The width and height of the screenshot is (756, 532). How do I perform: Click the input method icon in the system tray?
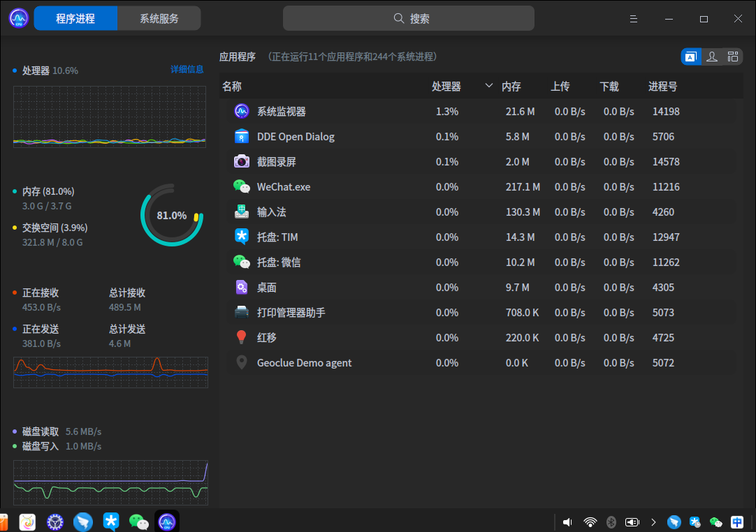coord(736,522)
